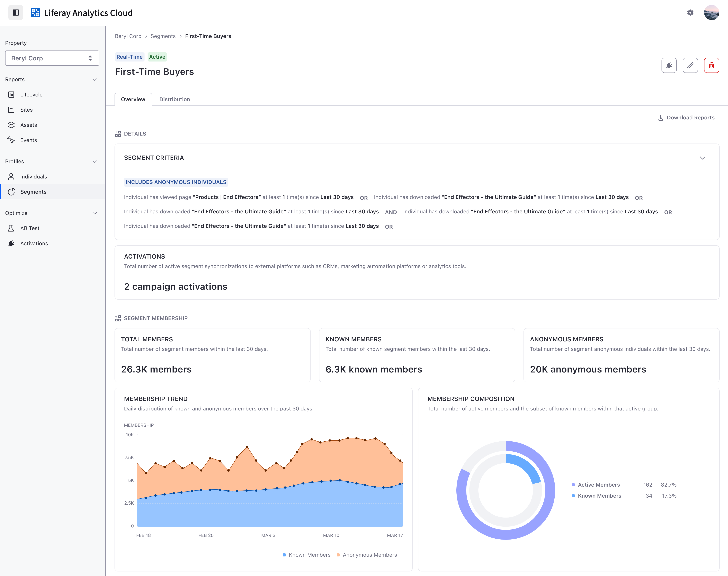The width and height of the screenshot is (728, 576).
Task: Go to AB Test page
Action: click(30, 228)
